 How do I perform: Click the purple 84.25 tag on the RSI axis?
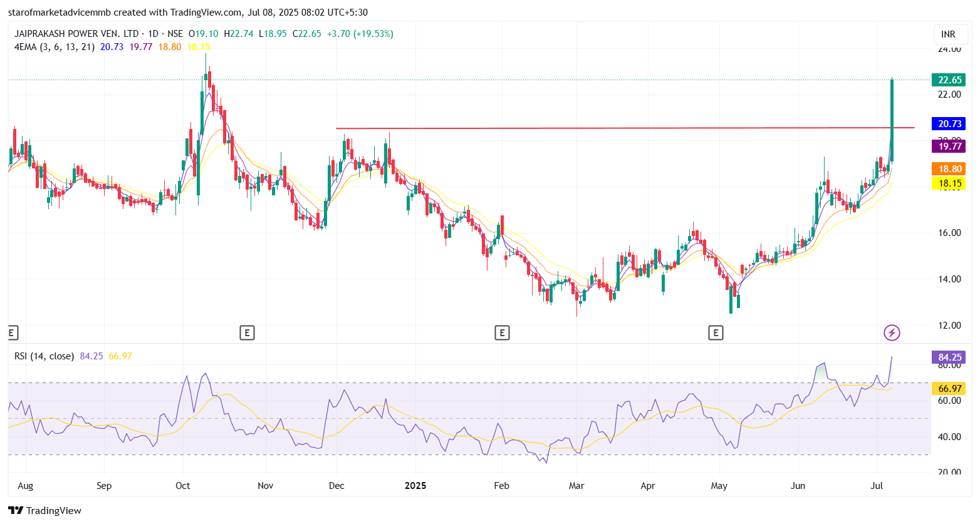point(949,357)
